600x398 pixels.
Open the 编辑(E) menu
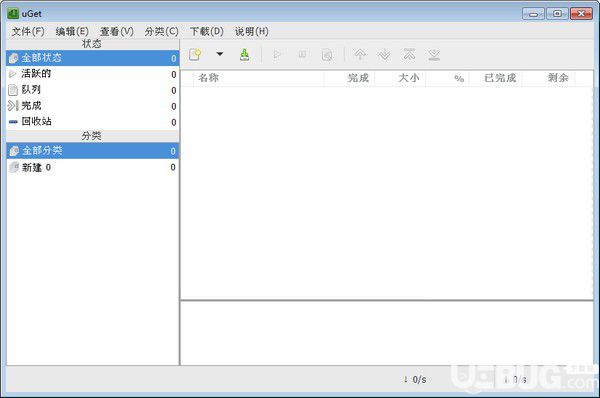[72, 31]
